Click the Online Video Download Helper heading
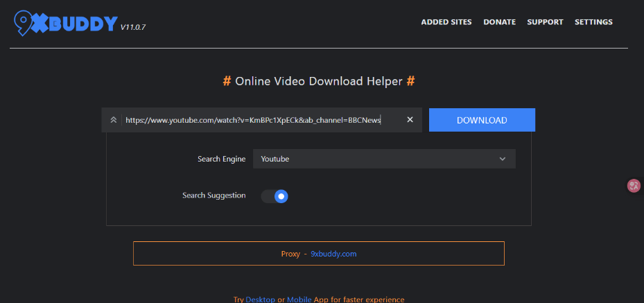 click(x=319, y=81)
